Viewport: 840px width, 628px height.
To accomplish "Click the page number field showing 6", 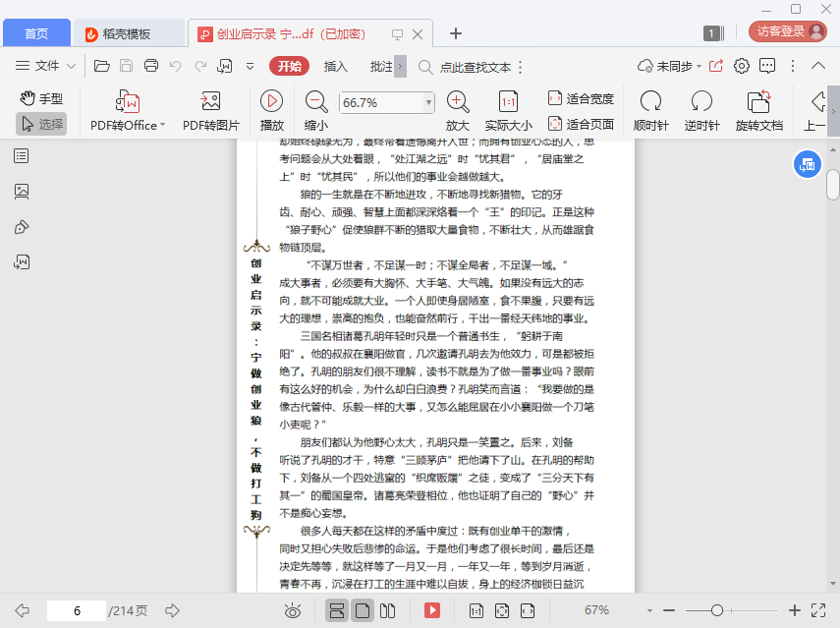I will click(x=77, y=611).
